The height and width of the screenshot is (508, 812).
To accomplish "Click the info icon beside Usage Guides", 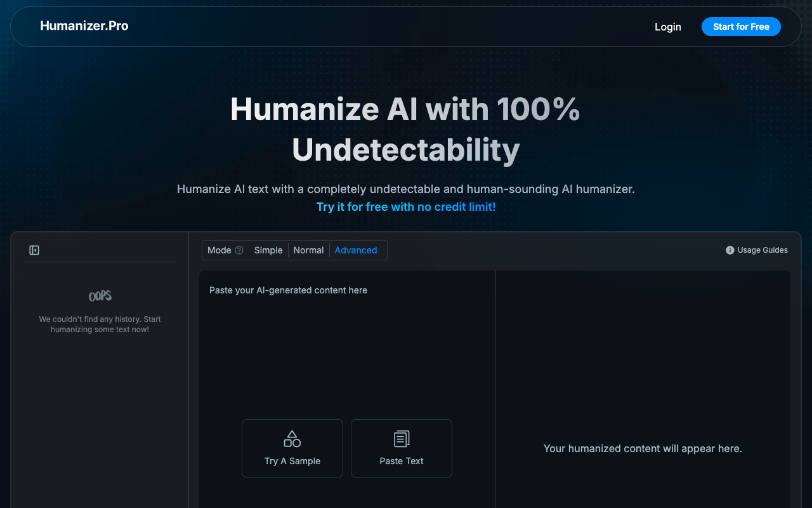I will (x=730, y=250).
